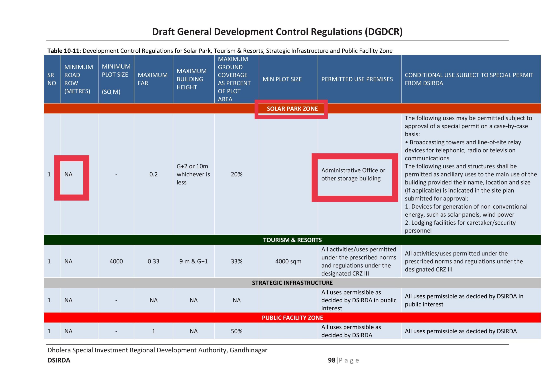Click the Maximum FAR column header

[x=153, y=79]
